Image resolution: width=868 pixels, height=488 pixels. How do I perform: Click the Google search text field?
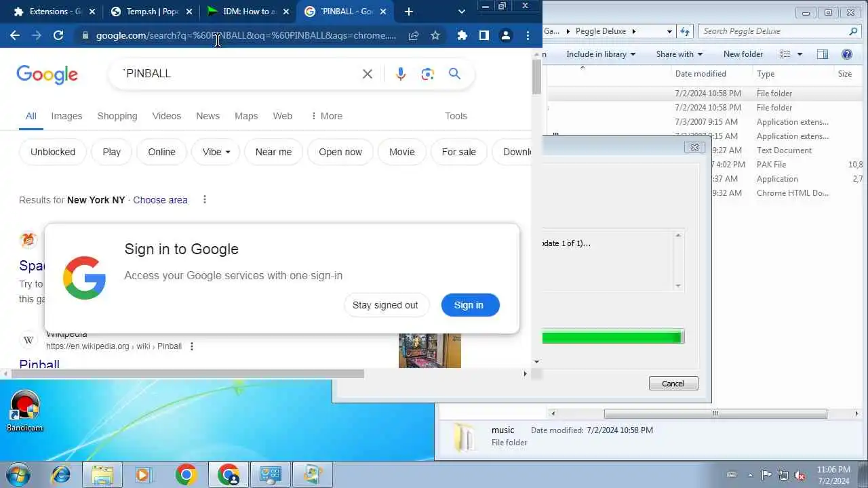click(x=237, y=74)
